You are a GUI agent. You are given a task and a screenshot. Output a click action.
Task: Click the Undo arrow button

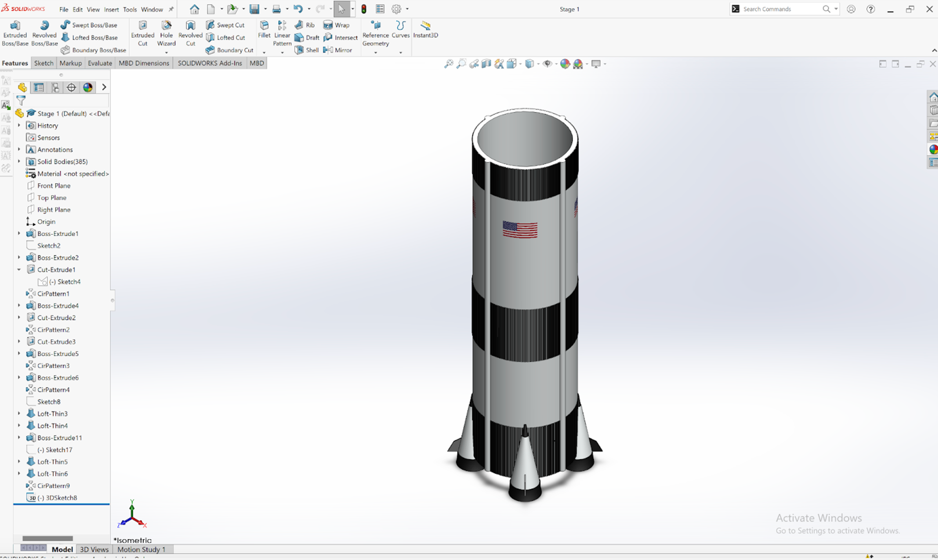[x=298, y=9]
